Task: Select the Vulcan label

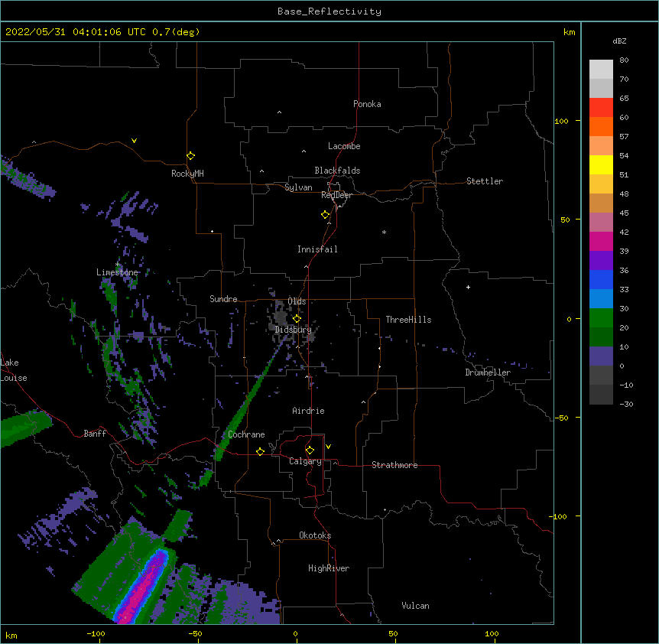Action: (415, 606)
